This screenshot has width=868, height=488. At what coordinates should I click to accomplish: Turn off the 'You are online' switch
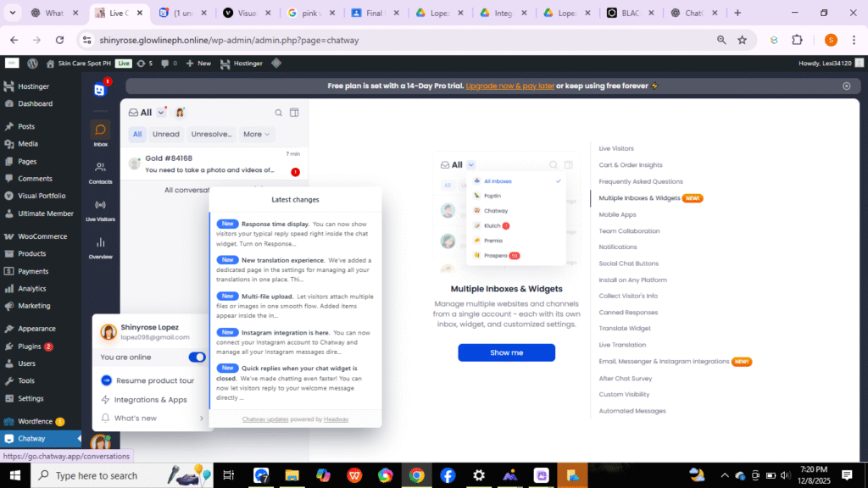[197, 357]
